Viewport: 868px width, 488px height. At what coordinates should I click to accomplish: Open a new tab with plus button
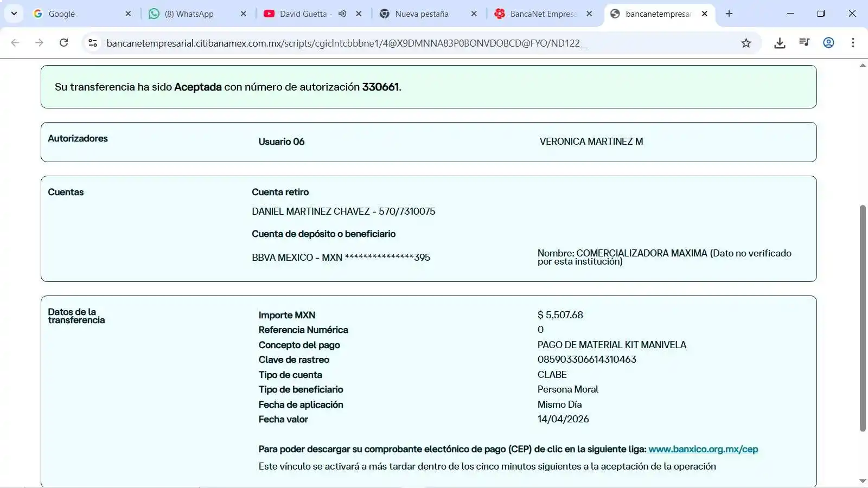pyautogui.click(x=729, y=14)
